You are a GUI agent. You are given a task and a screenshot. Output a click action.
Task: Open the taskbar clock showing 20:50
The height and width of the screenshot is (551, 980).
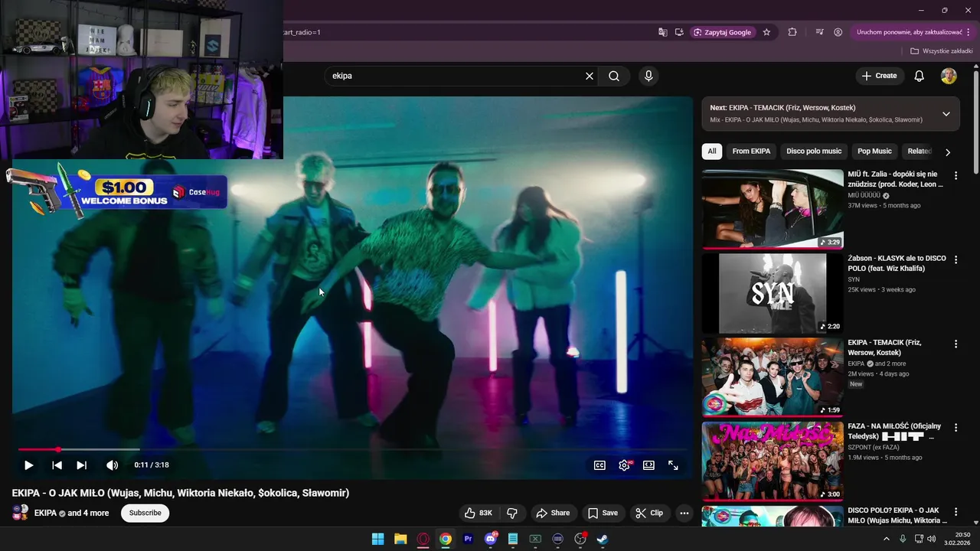[958, 539]
